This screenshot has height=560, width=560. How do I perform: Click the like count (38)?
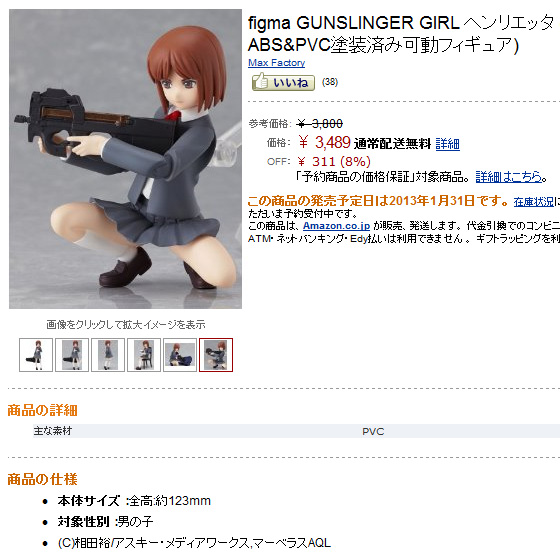click(330, 82)
